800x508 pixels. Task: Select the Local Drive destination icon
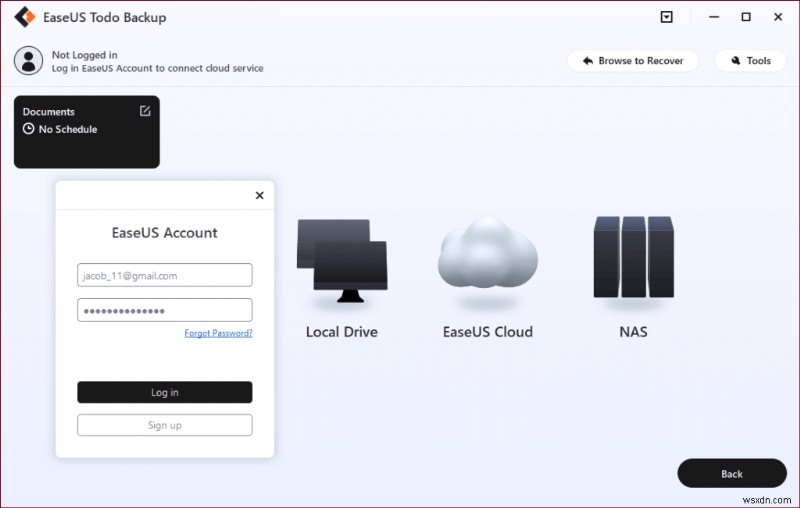(341, 260)
